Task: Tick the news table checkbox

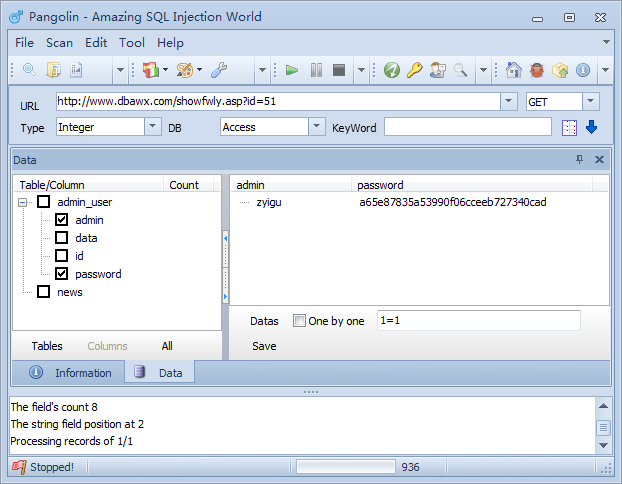Action: pyautogui.click(x=44, y=292)
